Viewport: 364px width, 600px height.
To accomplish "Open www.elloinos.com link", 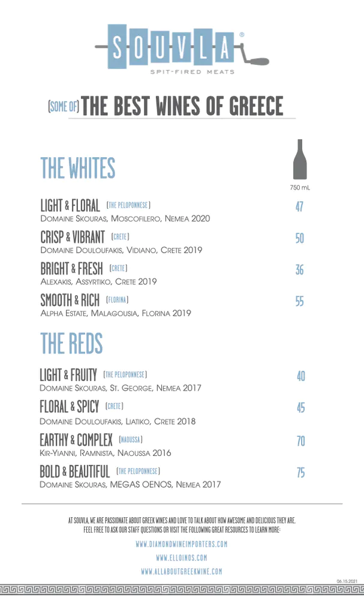I will pyautogui.click(x=182, y=557).
